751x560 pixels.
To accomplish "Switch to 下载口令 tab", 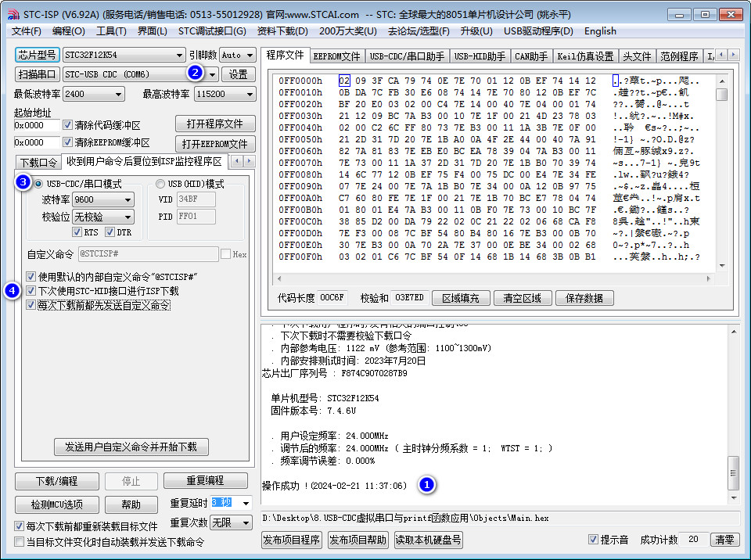I will [x=38, y=163].
